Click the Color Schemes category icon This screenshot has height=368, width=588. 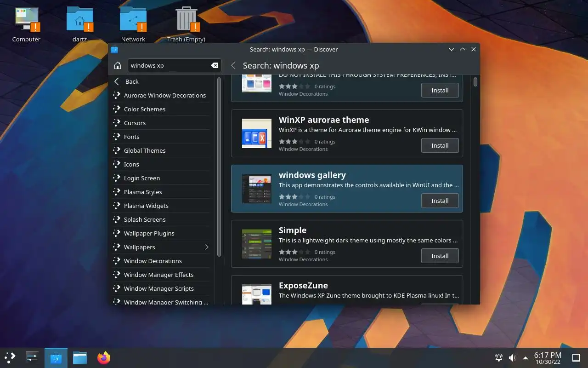tap(117, 109)
